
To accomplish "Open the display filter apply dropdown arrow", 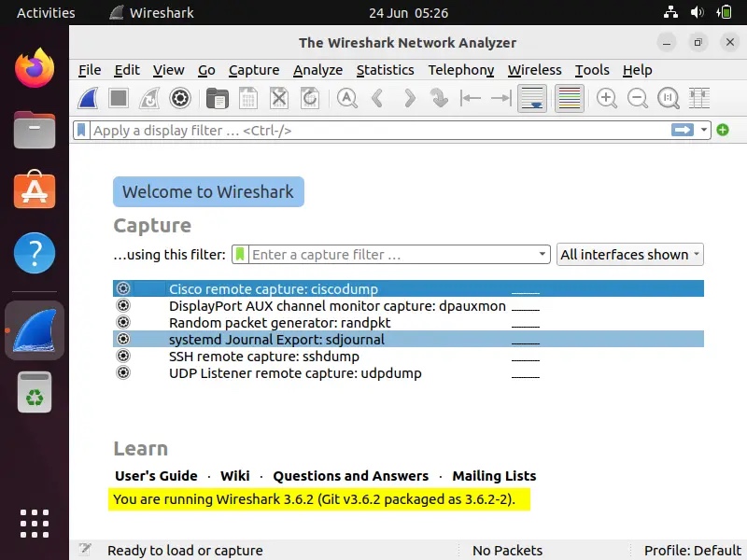I will point(706,130).
